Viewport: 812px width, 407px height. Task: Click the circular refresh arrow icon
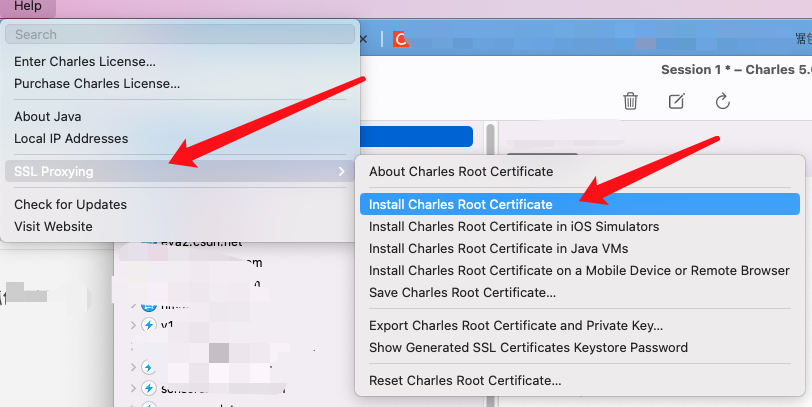tap(722, 101)
